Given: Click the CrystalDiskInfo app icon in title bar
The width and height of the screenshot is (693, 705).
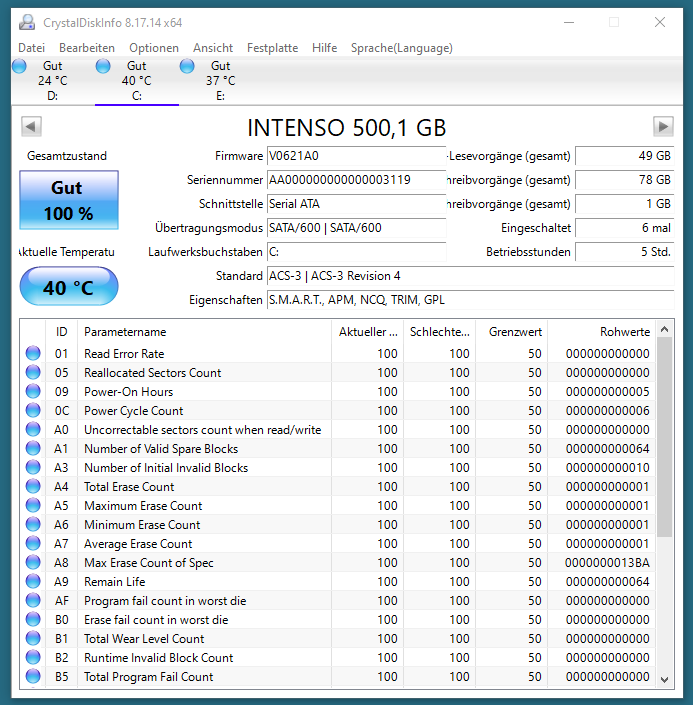Looking at the screenshot, I should point(27,22).
